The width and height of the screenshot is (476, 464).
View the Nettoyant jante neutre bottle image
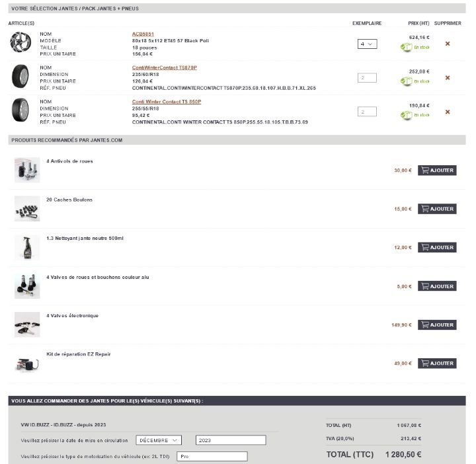point(27,247)
